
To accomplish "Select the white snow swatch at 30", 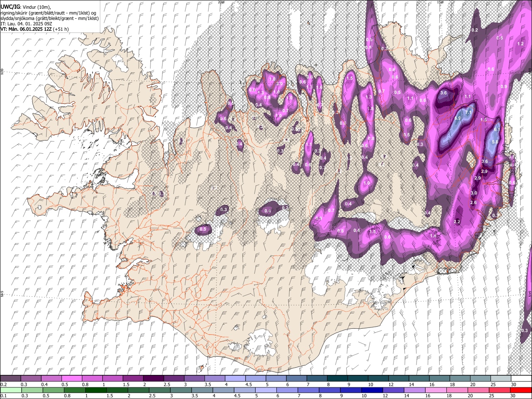I will click(521, 379).
